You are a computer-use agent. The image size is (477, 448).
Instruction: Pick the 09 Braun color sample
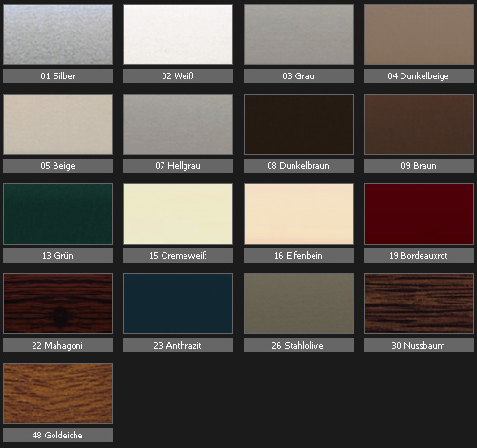[x=419, y=124]
